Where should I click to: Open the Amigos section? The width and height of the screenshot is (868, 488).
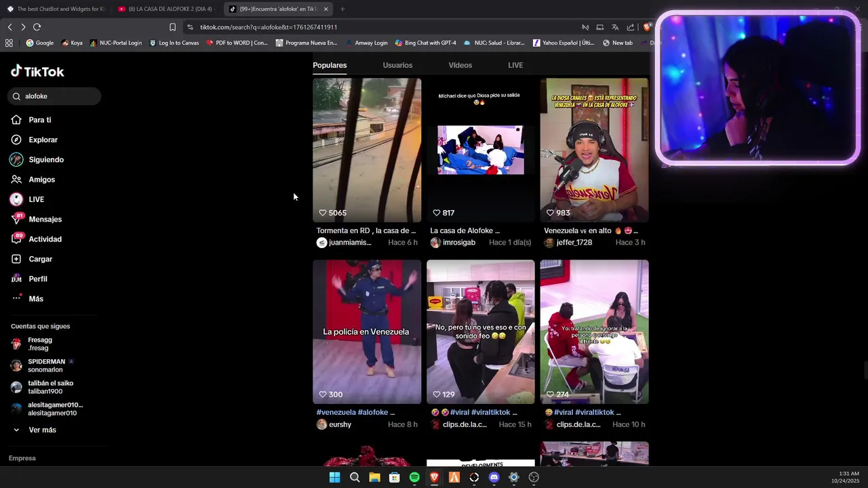33,180
